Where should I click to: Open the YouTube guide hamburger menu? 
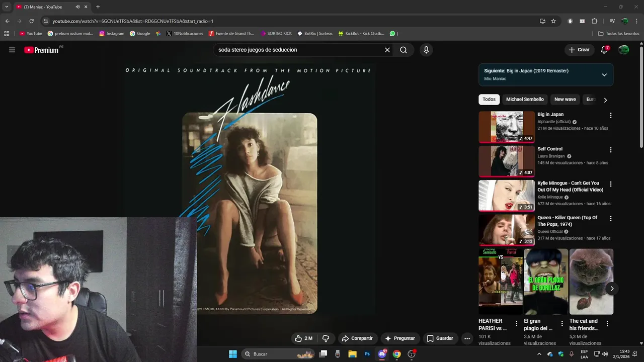click(12, 50)
